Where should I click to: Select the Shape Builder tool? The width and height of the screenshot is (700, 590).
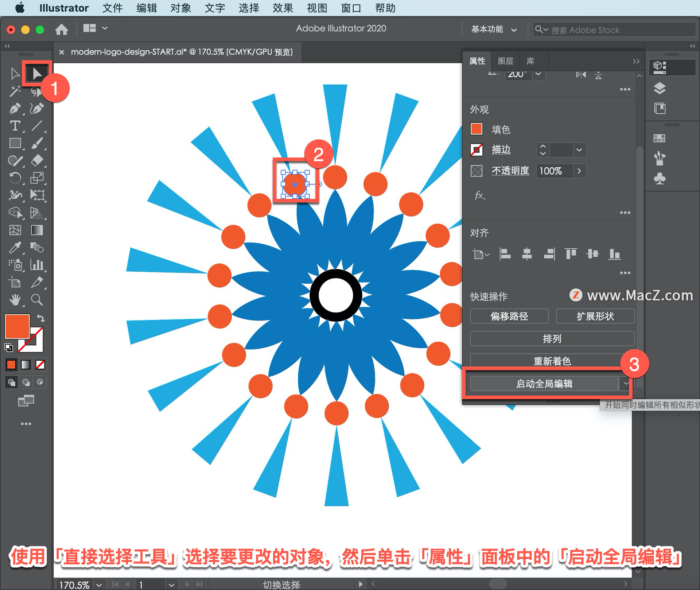tap(16, 213)
